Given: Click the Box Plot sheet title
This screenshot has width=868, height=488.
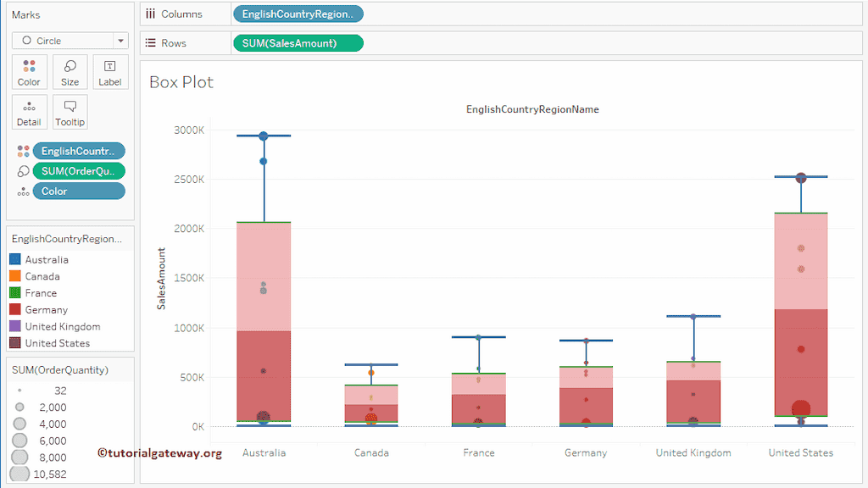Looking at the screenshot, I should click(x=181, y=82).
